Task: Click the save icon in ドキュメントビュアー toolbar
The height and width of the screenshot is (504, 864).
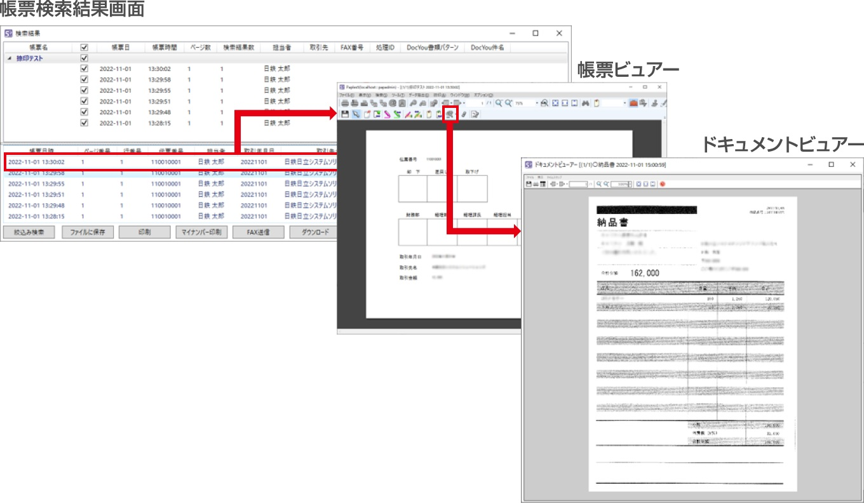Action: point(529,184)
